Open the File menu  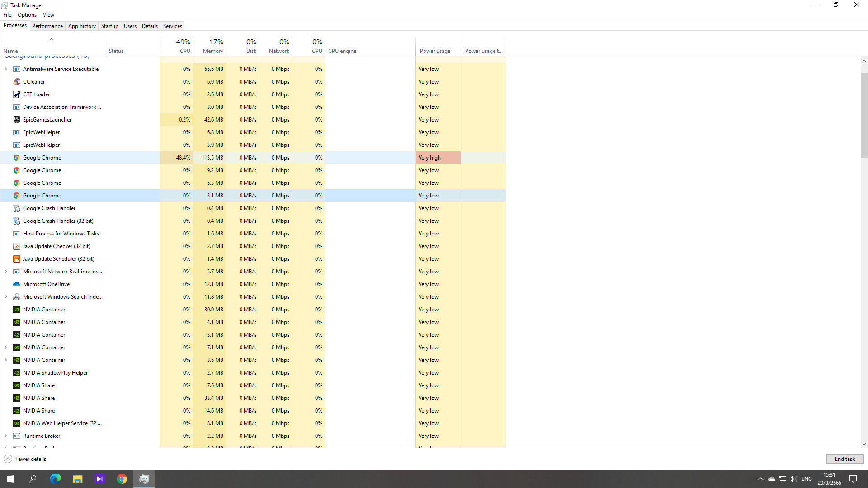(x=7, y=15)
